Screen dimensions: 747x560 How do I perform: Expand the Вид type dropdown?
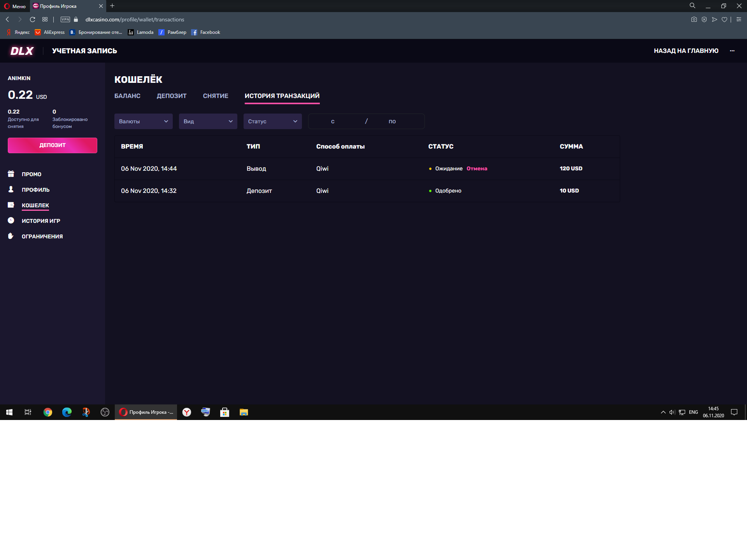(x=208, y=121)
